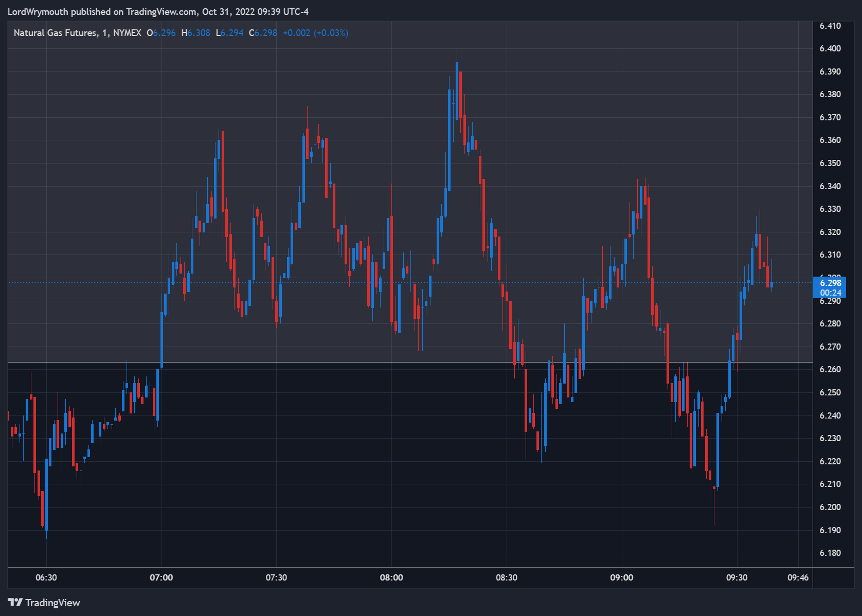Viewport: 862px width, 616px height.
Task: Click the 6.410 price axis label
Action: [x=830, y=26]
